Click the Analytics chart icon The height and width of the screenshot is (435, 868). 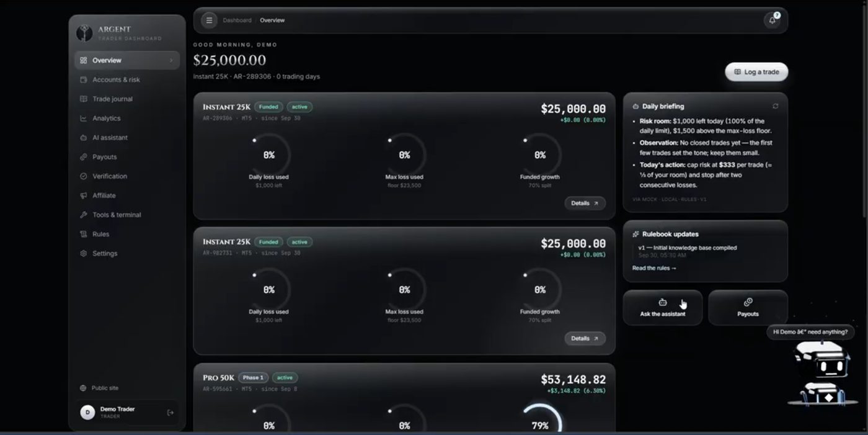tap(84, 118)
